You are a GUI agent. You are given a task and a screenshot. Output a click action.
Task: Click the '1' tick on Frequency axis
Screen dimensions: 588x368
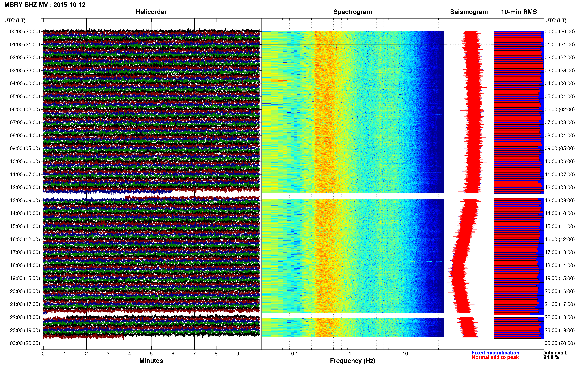coord(350,354)
